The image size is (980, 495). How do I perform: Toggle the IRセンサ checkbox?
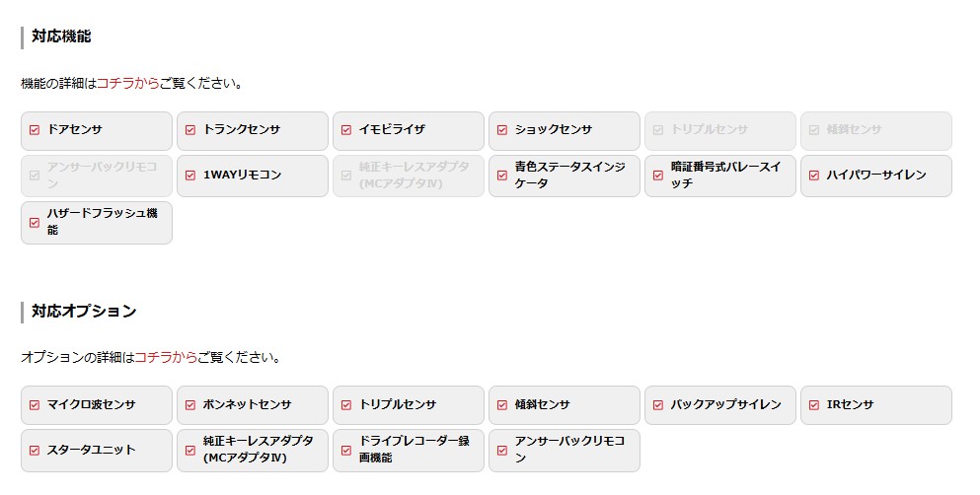click(x=814, y=405)
